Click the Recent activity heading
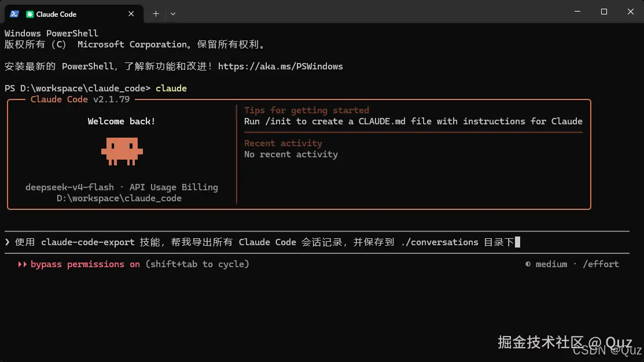This screenshot has height=362, width=644. [283, 143]
